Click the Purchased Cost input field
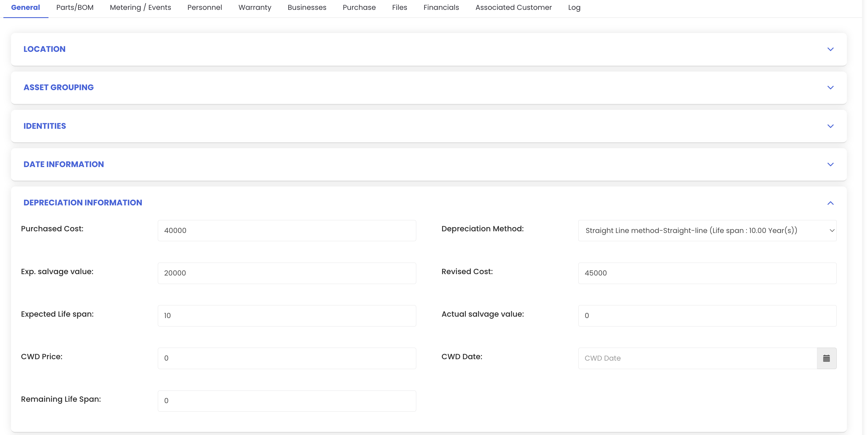Screen dimensions: 868x435 [x=286, y=230]
